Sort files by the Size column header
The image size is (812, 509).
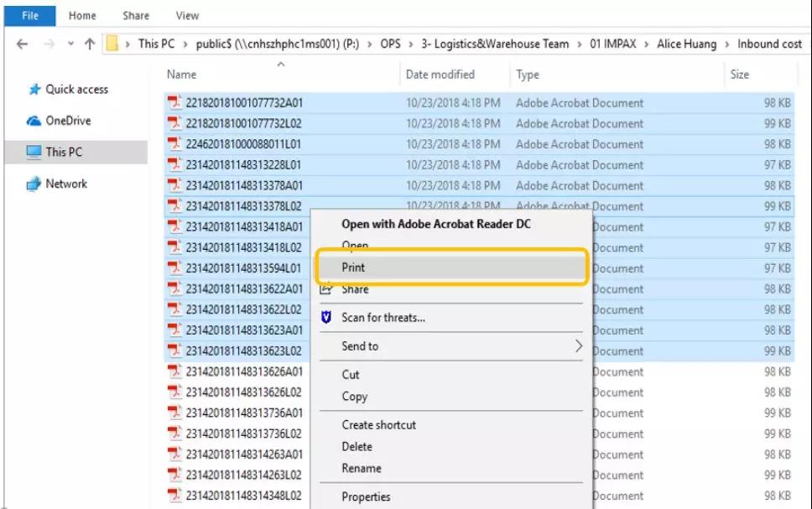tap(739, 75)
